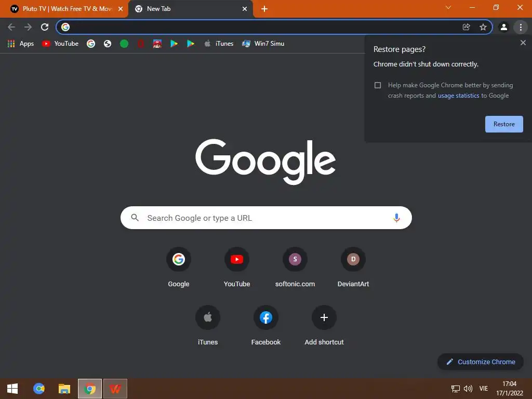Bookmark this tab with star icon

(x=483, y=27)
